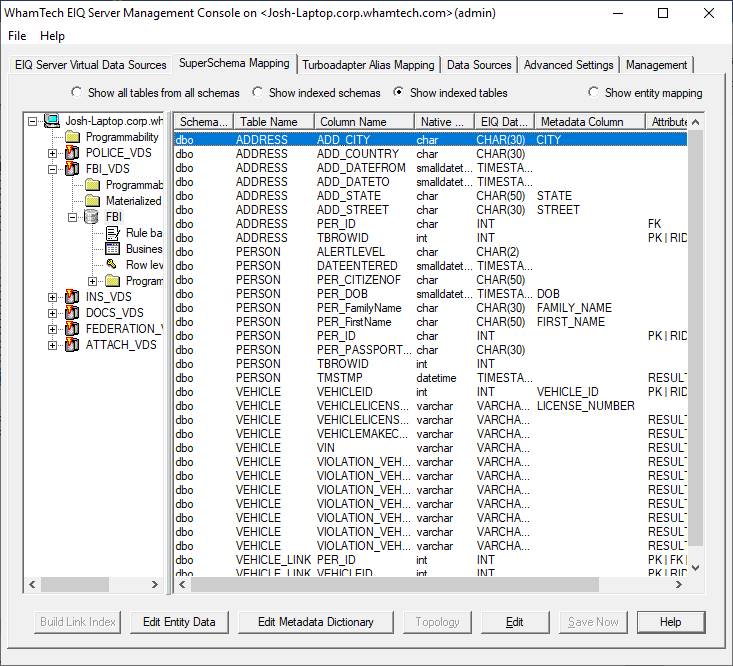Click the DOCS_VDS data source icon
The width and height of the screenshot is (733, 666).
(72, 313)
